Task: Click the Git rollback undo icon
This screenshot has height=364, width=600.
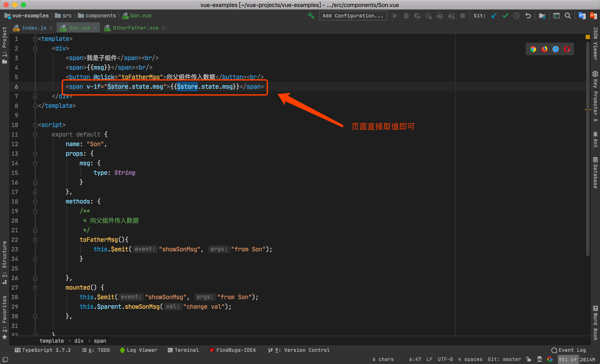Action: click(x=528, y=16)
